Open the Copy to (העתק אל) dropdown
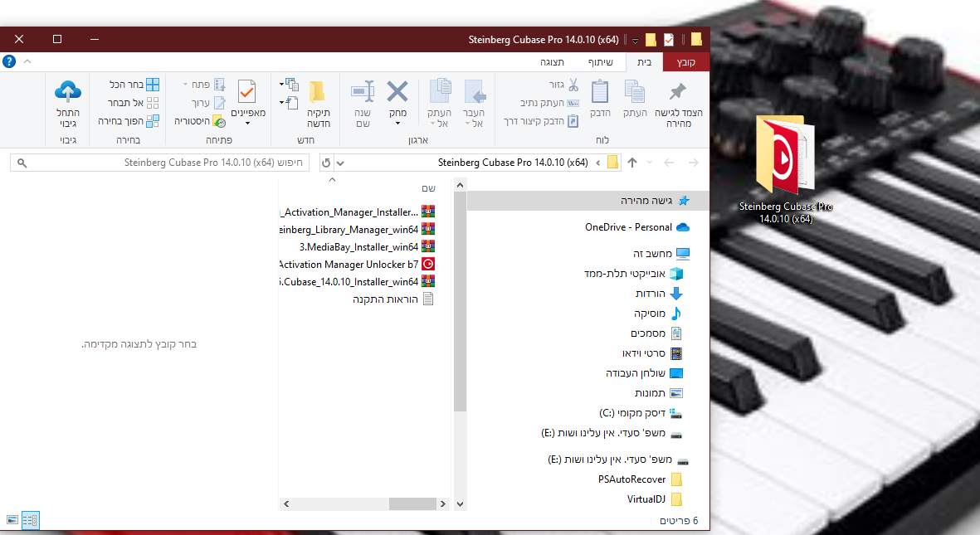Image resolution: width=980 pixels, height=535 pixels. click(x=440, y=105)
